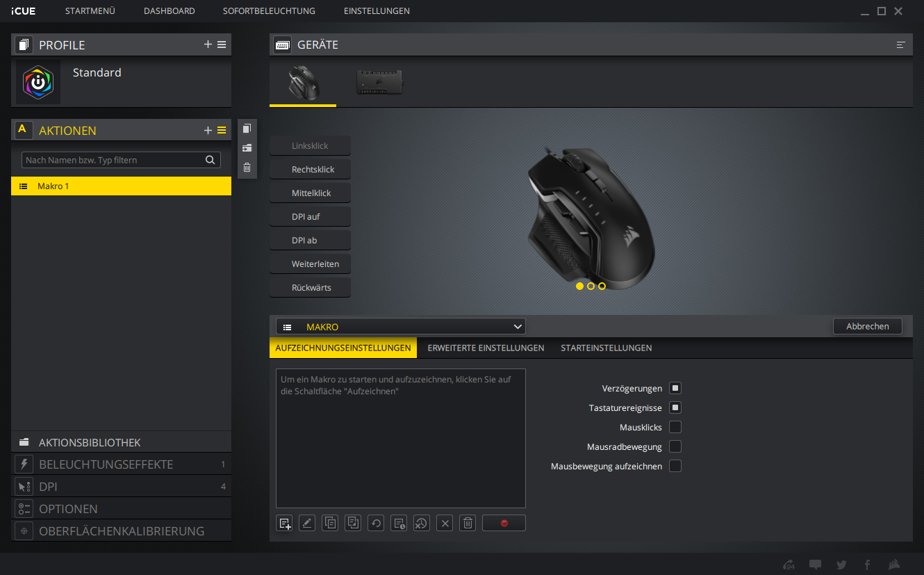The width and height of the screenshot is (924, 575).
Task: Open the Aktionen panel hamburger menu
Action: point(222,130)
